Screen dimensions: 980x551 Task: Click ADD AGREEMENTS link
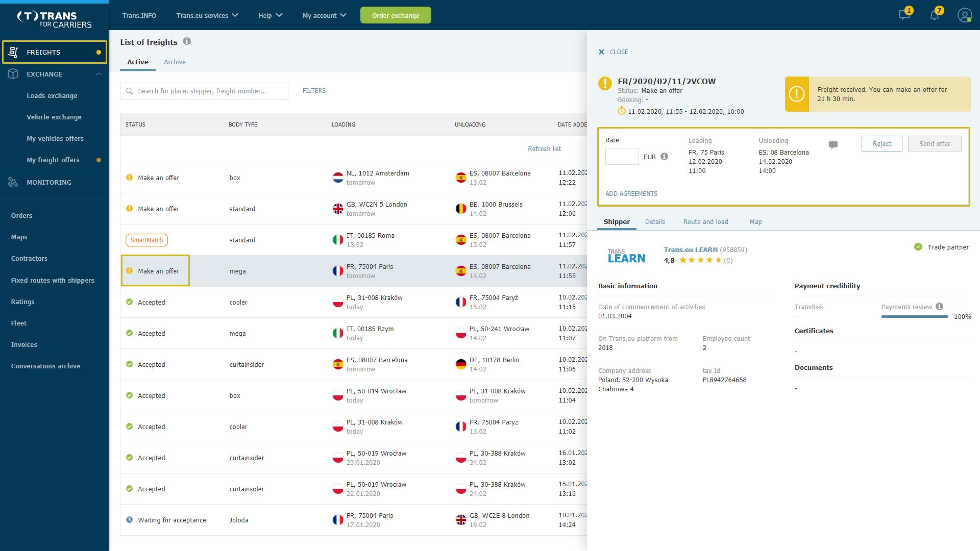pos(631,193)
